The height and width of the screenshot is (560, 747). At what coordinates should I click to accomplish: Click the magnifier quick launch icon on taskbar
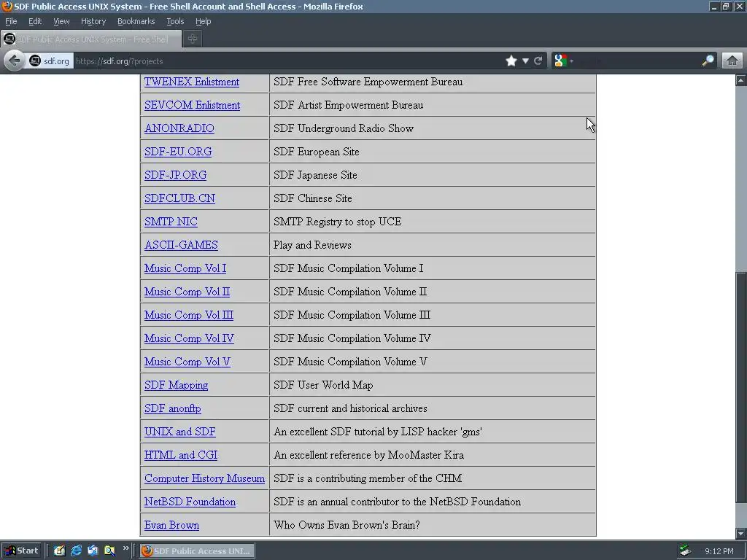pos(109,551)
